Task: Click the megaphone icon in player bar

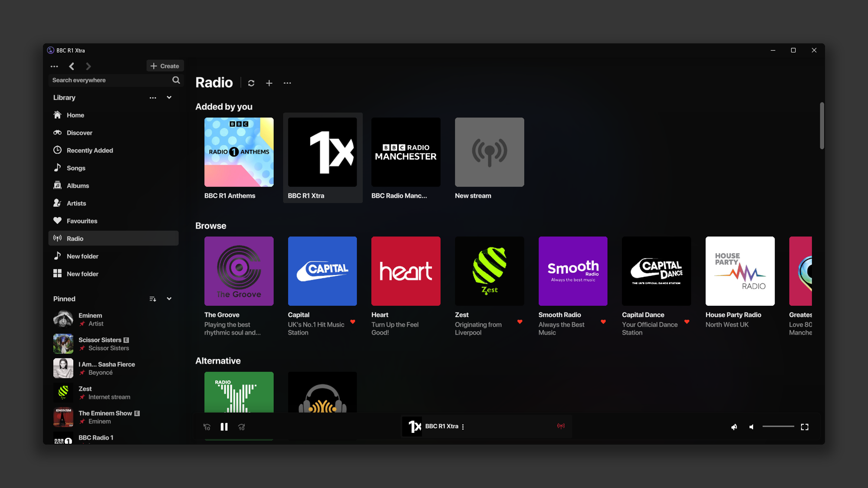Action: pos(734,427)
